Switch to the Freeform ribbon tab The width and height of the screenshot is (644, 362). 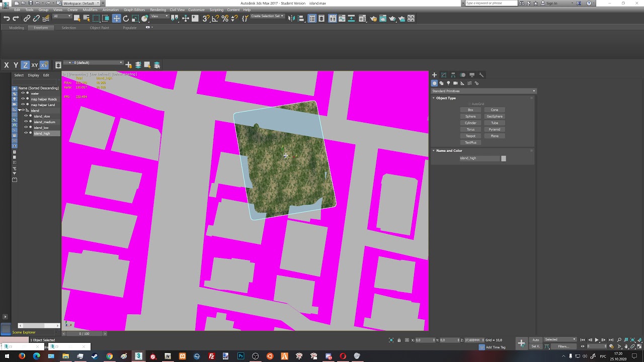(x=41, y=28)
